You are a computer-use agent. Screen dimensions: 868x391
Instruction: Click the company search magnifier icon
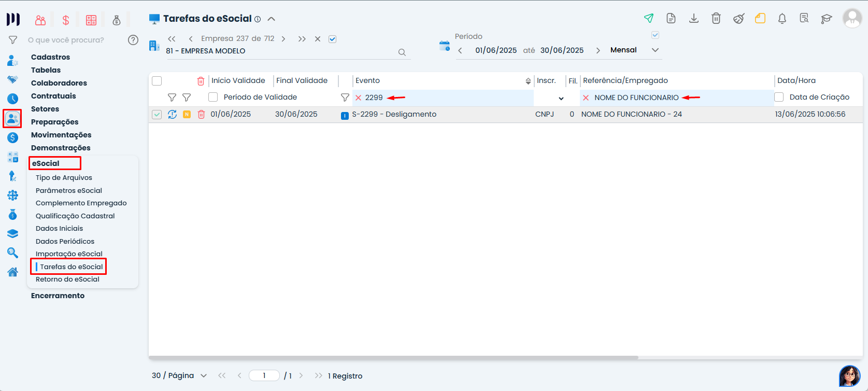(x=402, y=52)
